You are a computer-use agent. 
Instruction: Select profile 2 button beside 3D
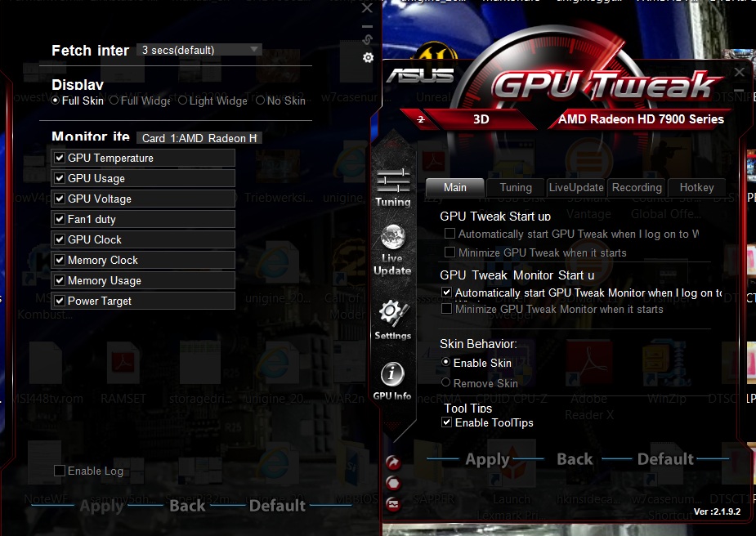[x=420, y=119]
